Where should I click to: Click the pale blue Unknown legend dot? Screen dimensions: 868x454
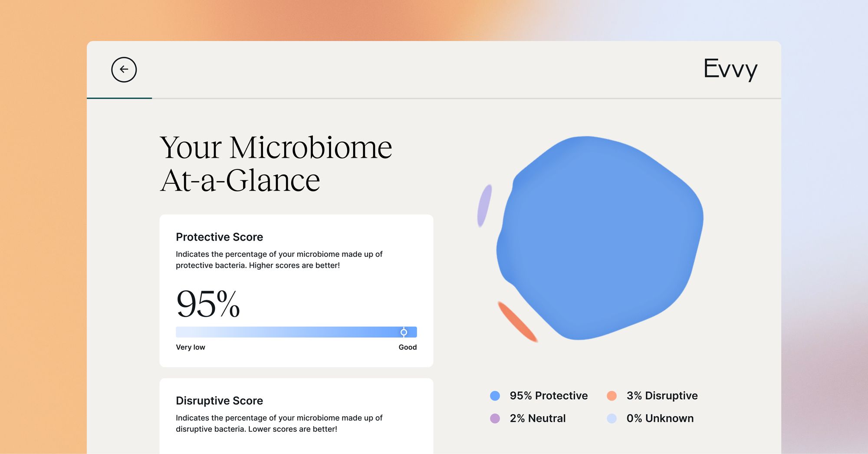click(x=612, y=418)
